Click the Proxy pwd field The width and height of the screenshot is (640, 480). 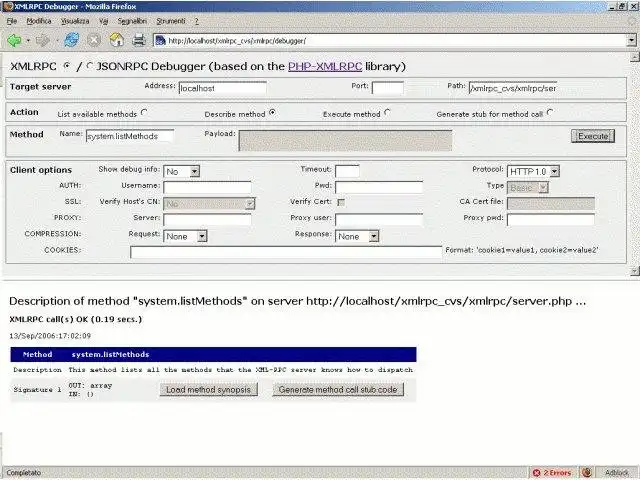click(551, 220)
